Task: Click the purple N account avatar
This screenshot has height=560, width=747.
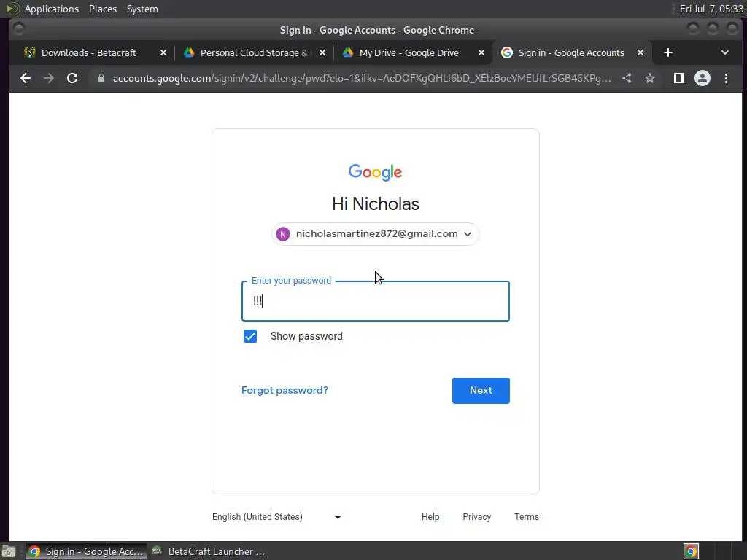Action: (x=283, y=234)
